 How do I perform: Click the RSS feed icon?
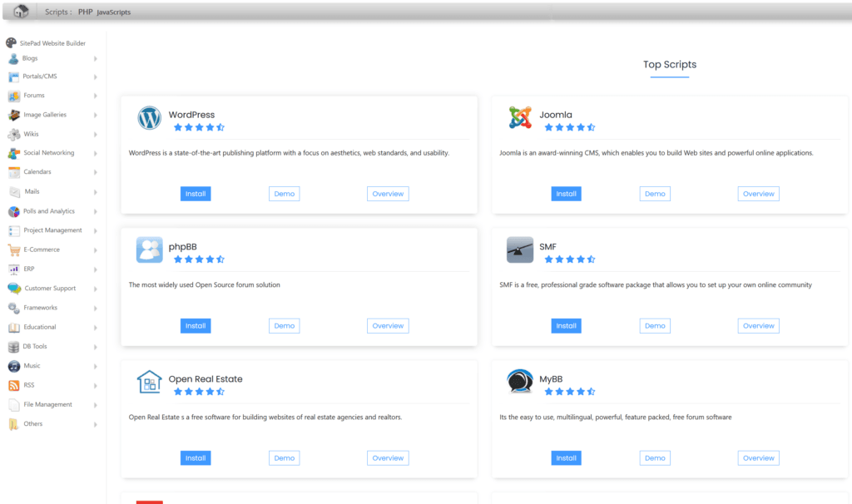[14, 386]
